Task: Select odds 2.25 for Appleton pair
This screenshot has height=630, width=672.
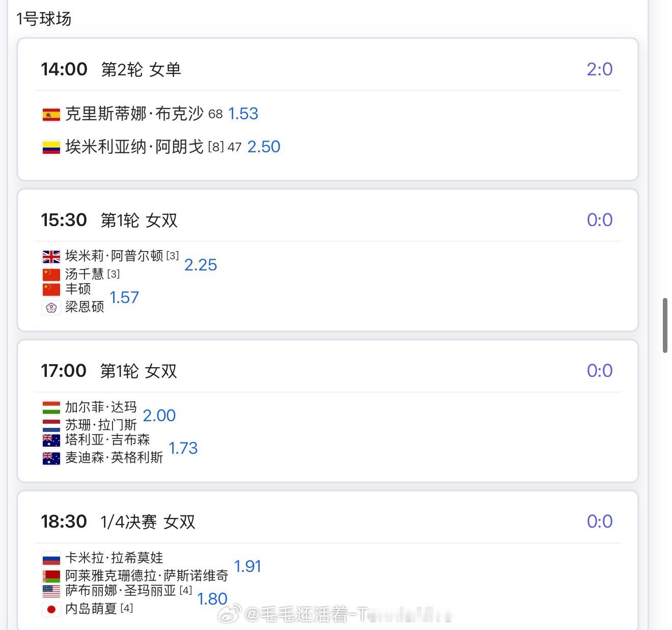Action: [201, 265]
